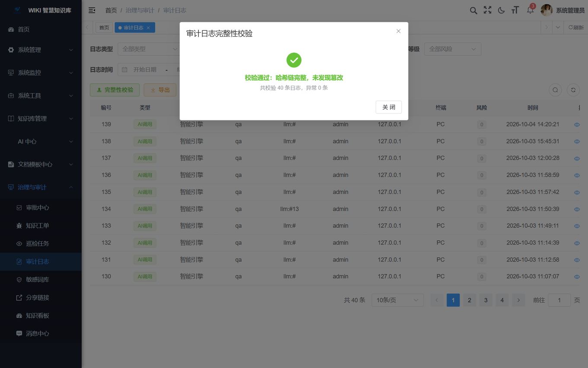View details eye icon for log 136
This screenshot has height=368, width=588.
[x=577, y=175]
